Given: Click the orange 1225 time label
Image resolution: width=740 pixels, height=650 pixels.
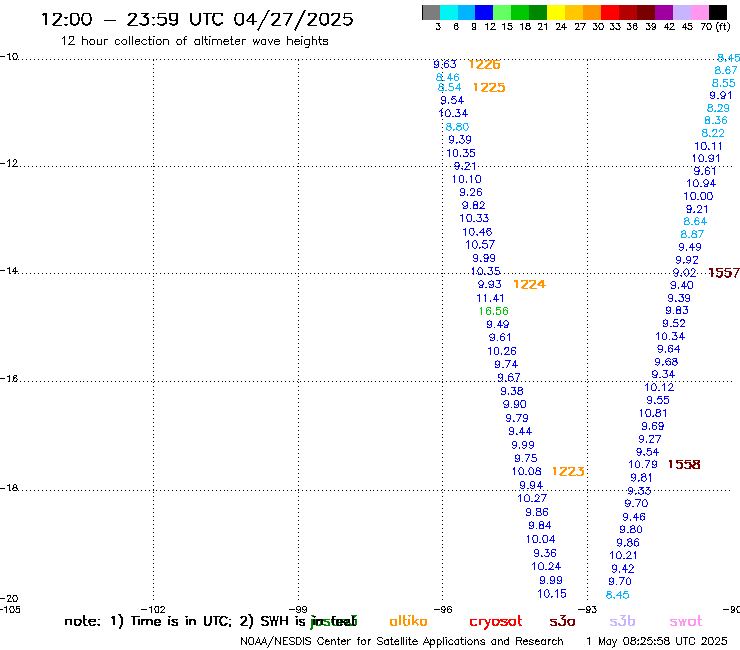Looking at the screenshot, I should click(489, 87).
